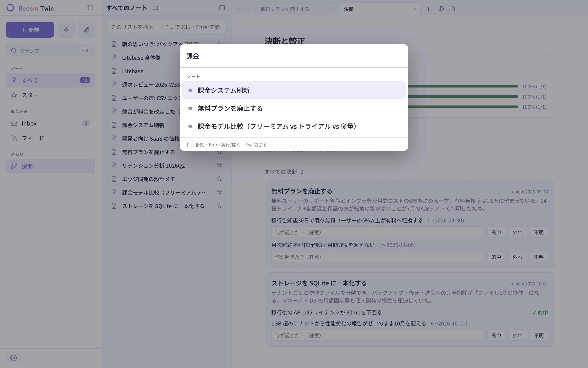Click the search magnifier in ジャンプ box
This screenshot has height=368, width=588.
point(14,50)
